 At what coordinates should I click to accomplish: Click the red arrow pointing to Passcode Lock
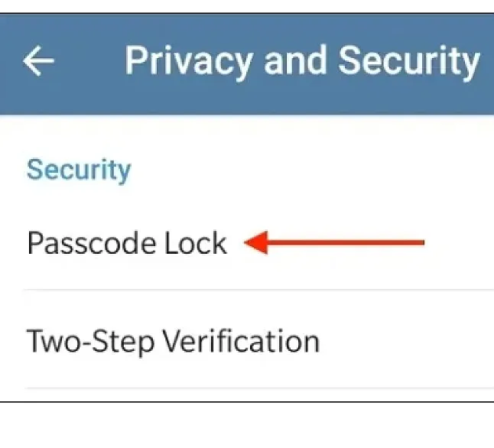pos(334,242)
